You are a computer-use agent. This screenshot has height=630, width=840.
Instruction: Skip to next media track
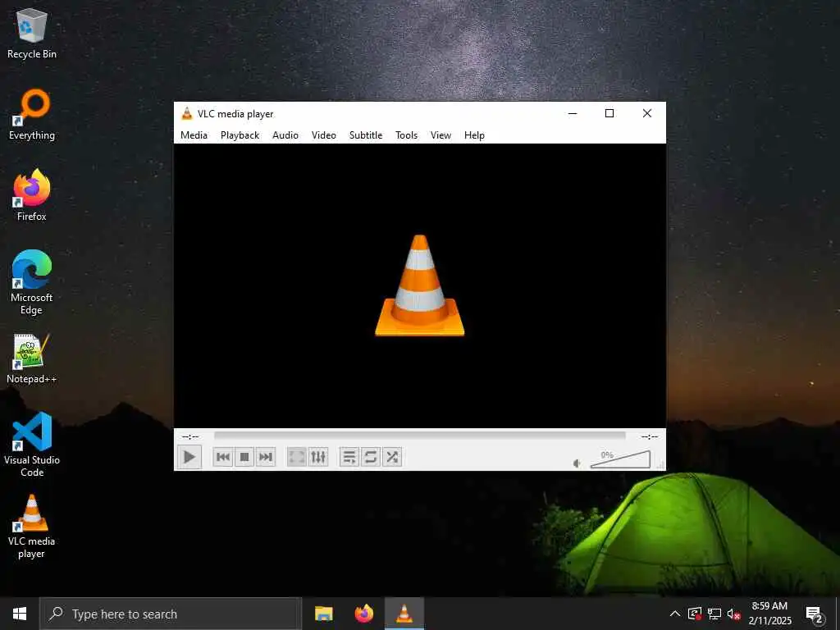(266, 457)
